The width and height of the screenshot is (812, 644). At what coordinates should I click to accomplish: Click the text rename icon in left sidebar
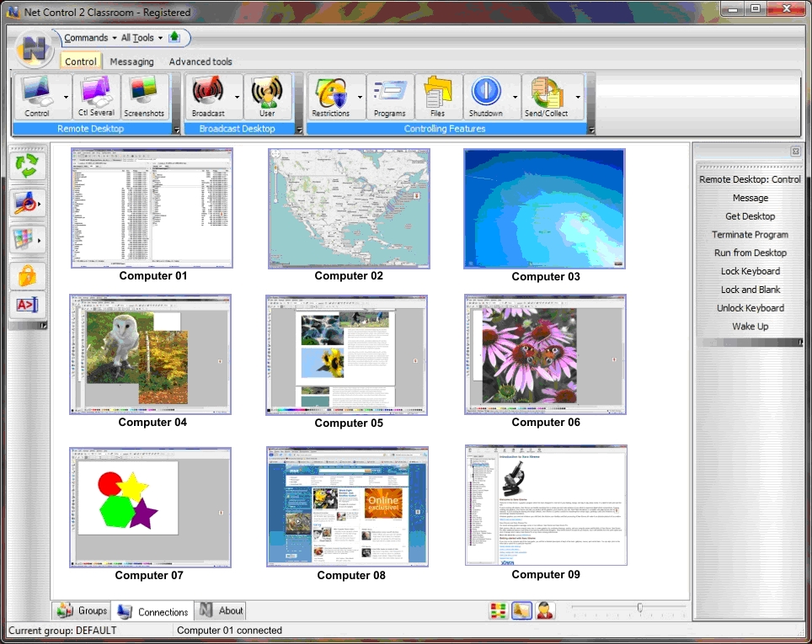27,306
